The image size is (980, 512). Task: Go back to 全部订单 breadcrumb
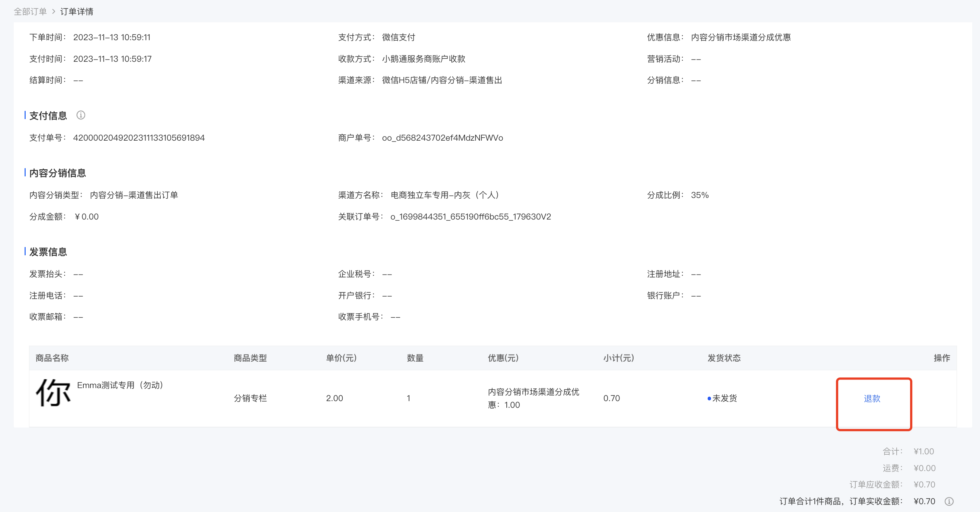pyautogui.click(x=30, y=12)
